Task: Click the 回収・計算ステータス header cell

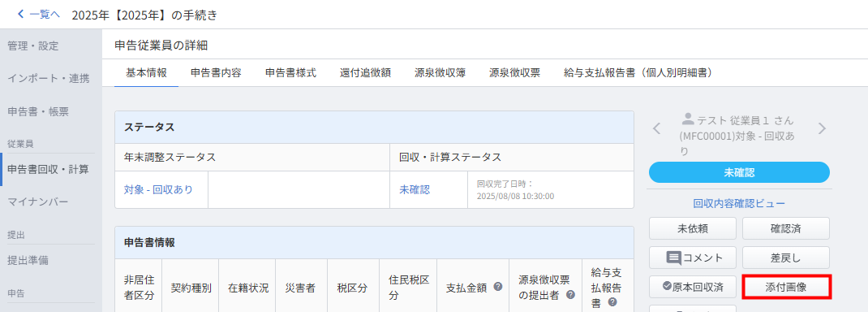Action: click(512, 158)
